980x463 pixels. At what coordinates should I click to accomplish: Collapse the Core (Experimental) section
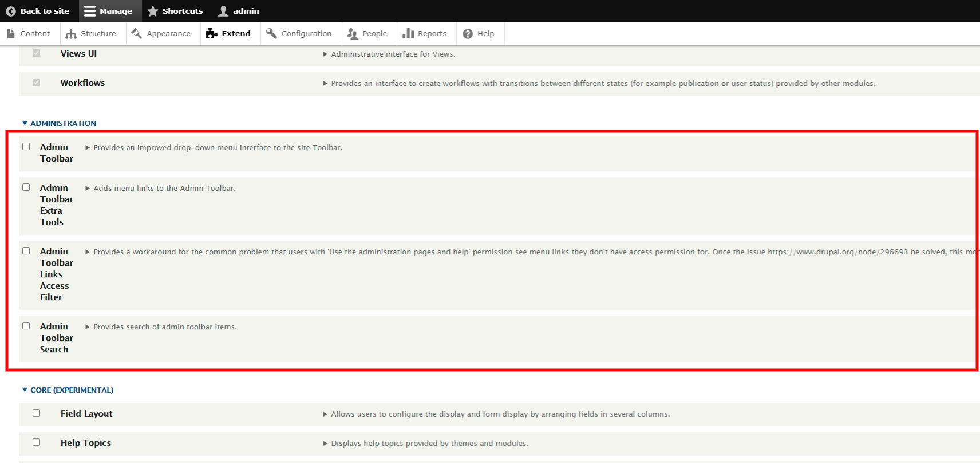coord(68,390)
